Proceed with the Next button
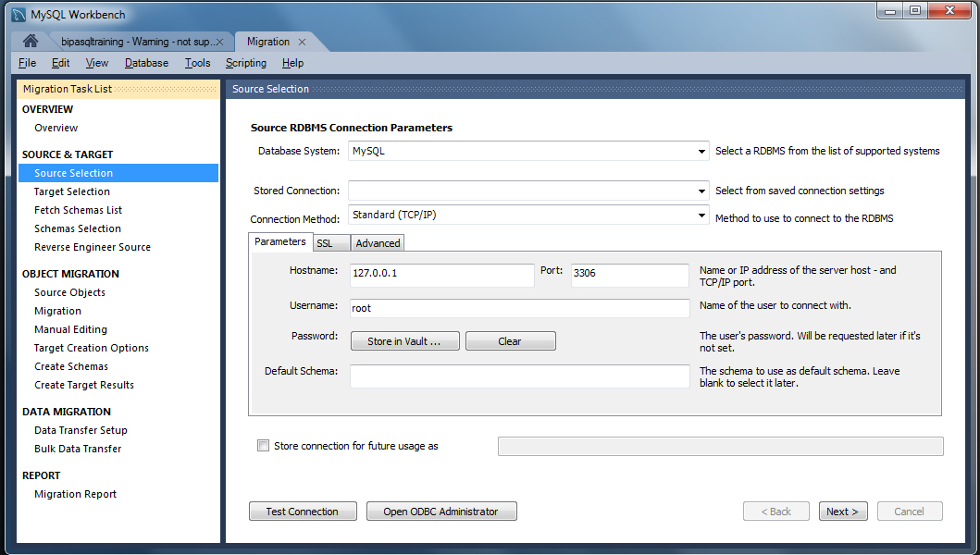This screenshot has height=555, width=980. pyautogui.click(x=842, y=512)
